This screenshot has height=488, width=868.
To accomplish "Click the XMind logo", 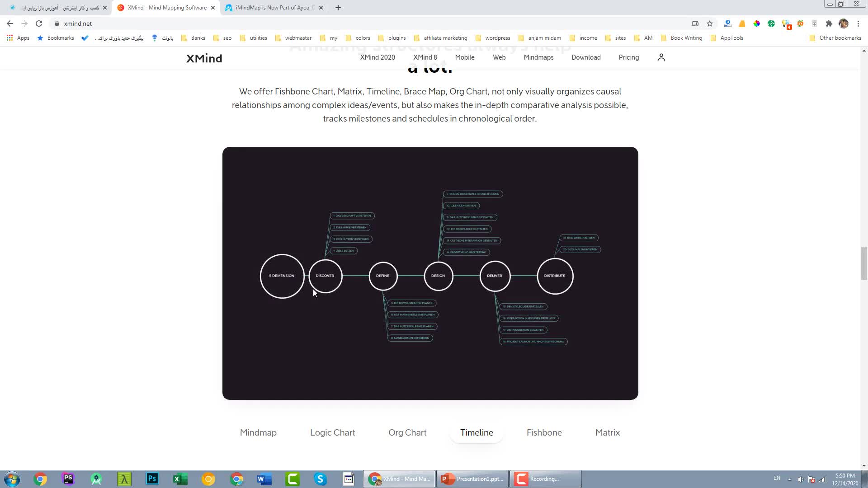I will point(204,58).
